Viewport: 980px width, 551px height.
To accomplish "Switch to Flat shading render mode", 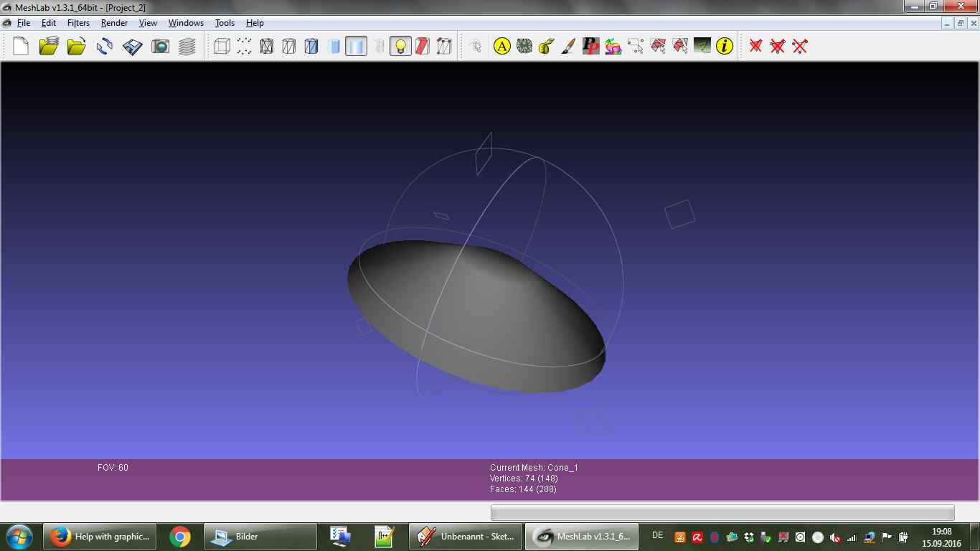I will [x=334, y=47].
